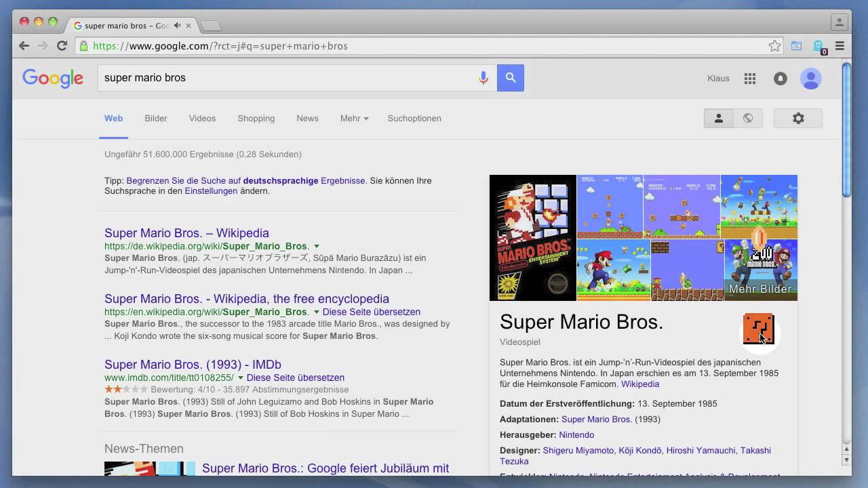868x488 pixels.
Task: Click Begrenzen Sie die Suche link
Action: pyautogui.click(x=246, y=181)
